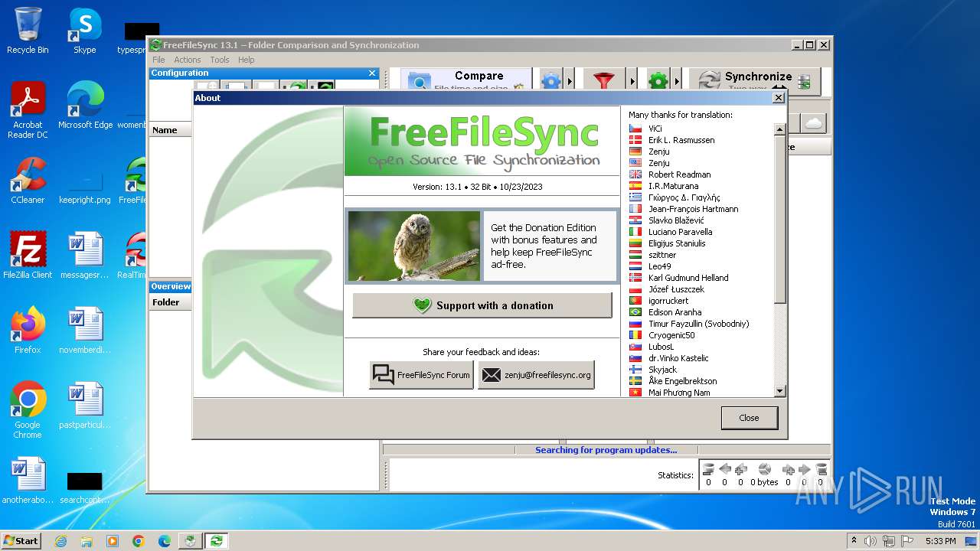
Task: Select translator Timur Fayzullin (Svobodniy)
Action: coord(698,324)
